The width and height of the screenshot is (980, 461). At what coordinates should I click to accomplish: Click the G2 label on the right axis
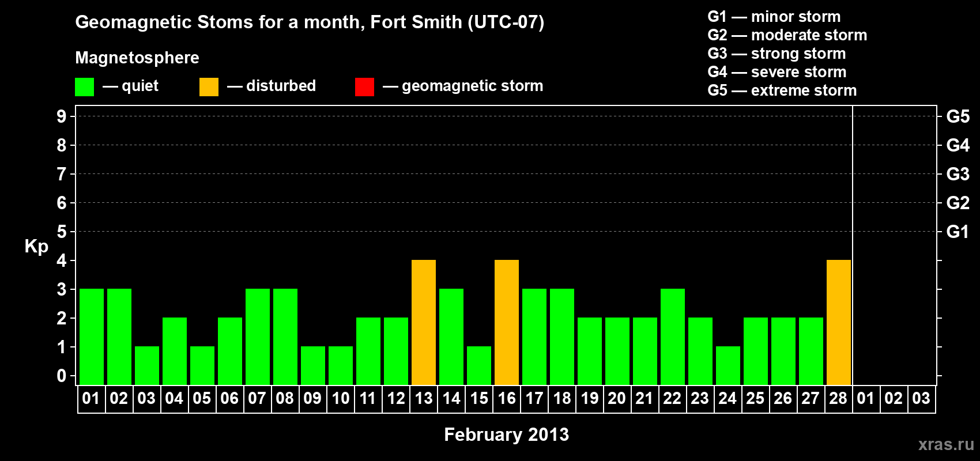coord(958,203)
